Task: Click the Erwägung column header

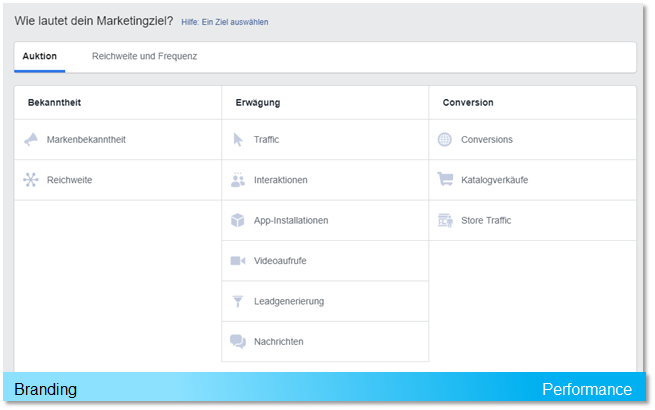Action: click(x=258, y=103)
